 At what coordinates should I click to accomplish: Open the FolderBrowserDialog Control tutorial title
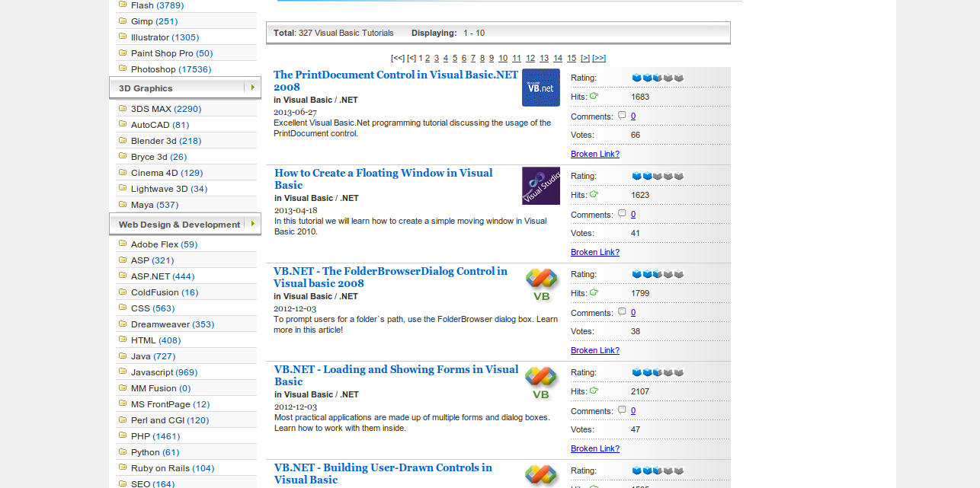(x=390, y=277)
